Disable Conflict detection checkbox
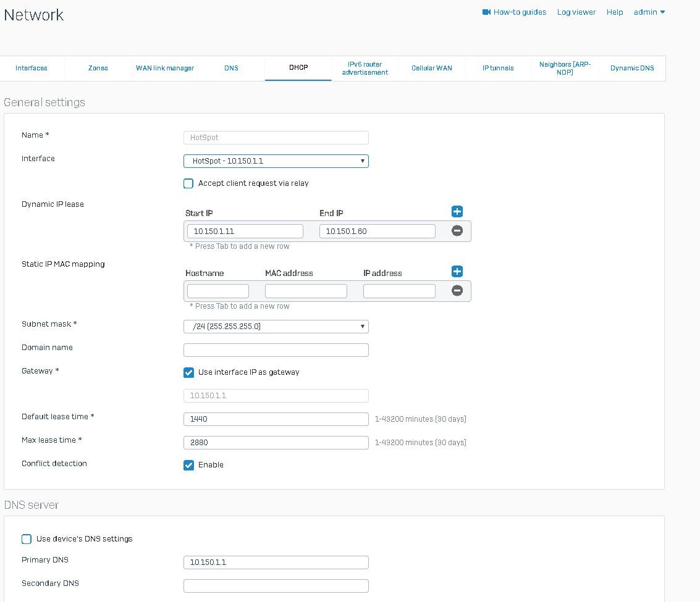This screenshot has width=700, height=602. [189, 465]
